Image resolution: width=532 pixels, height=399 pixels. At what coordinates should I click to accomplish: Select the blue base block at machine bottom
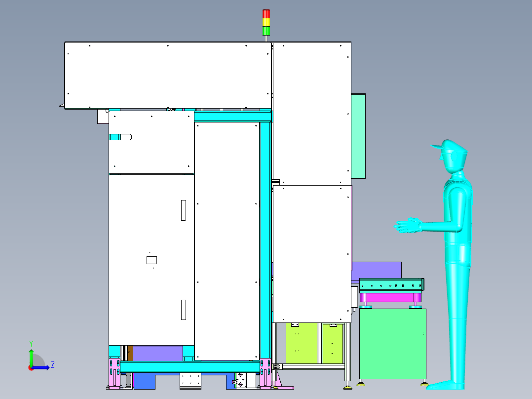click(144, 381)
